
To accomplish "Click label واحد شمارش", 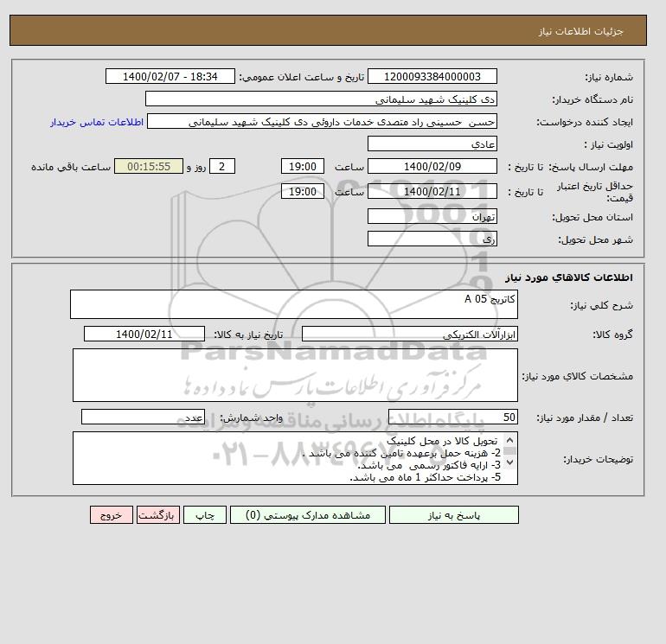I will tap(252, 418).
